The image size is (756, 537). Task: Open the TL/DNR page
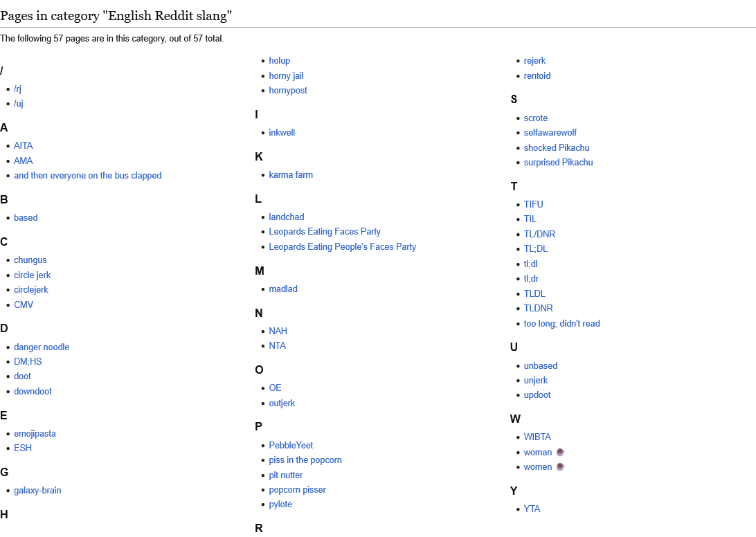click(x=539, y=235)
